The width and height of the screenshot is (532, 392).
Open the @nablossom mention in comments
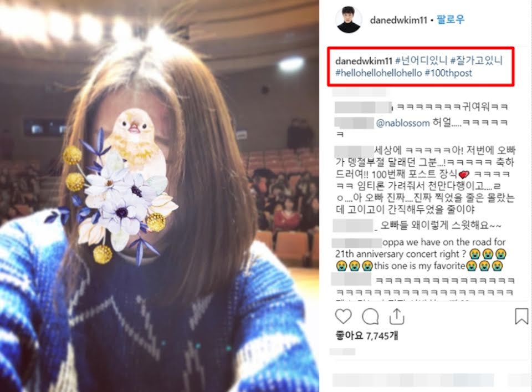pyautogui.click(x=403, y=123)
